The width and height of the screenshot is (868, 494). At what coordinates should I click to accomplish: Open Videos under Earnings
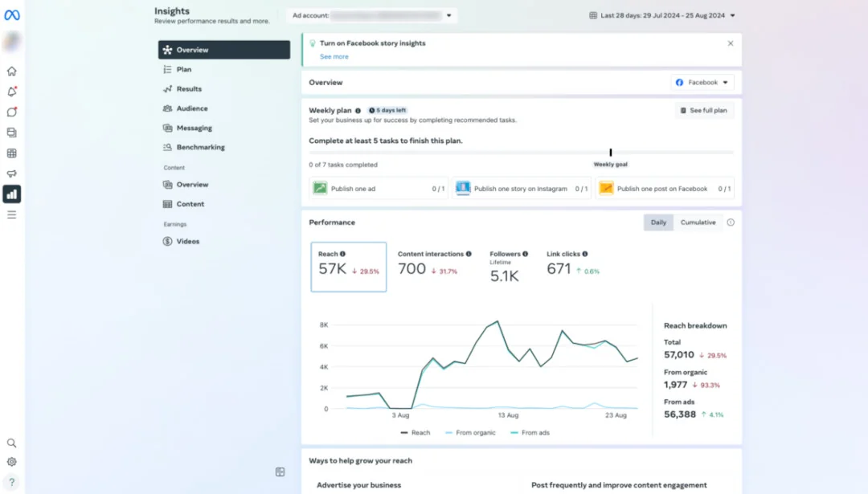pyautogui.click(x=223, y=241)
